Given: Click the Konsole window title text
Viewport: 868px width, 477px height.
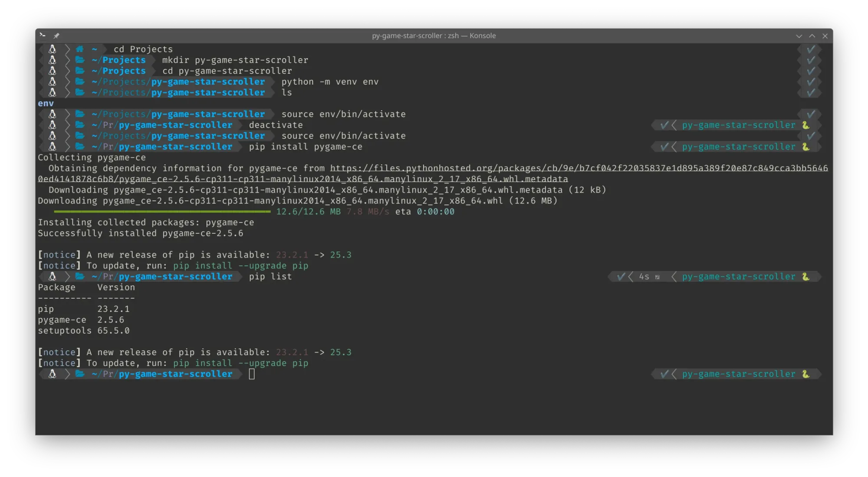Looking at the screenshot, I should (434, 36).
